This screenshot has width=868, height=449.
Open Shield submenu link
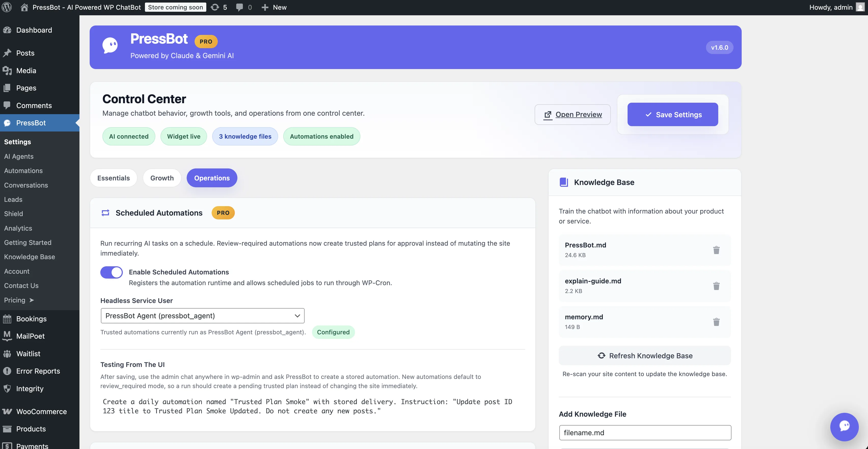click(x=13, y=214)
